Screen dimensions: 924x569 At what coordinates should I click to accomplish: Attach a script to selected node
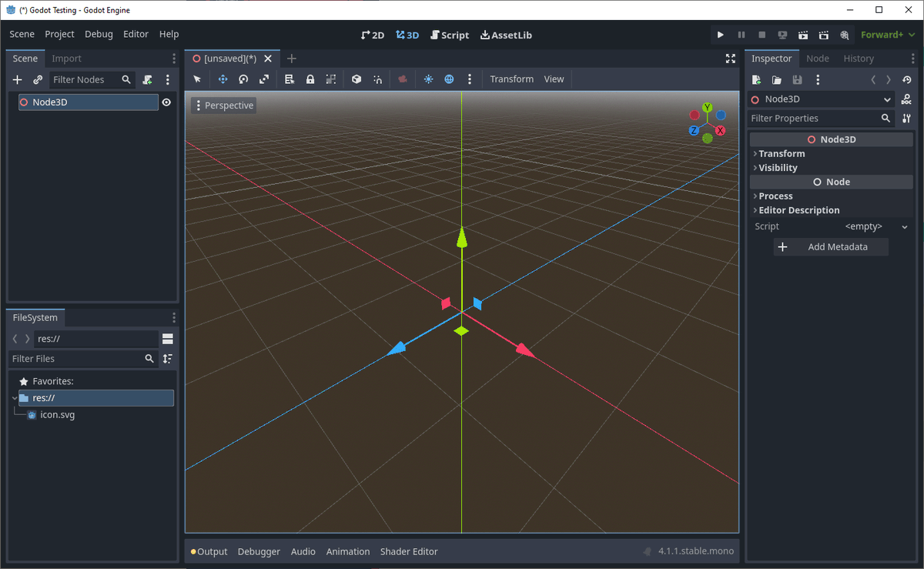(x=147, y=79)
